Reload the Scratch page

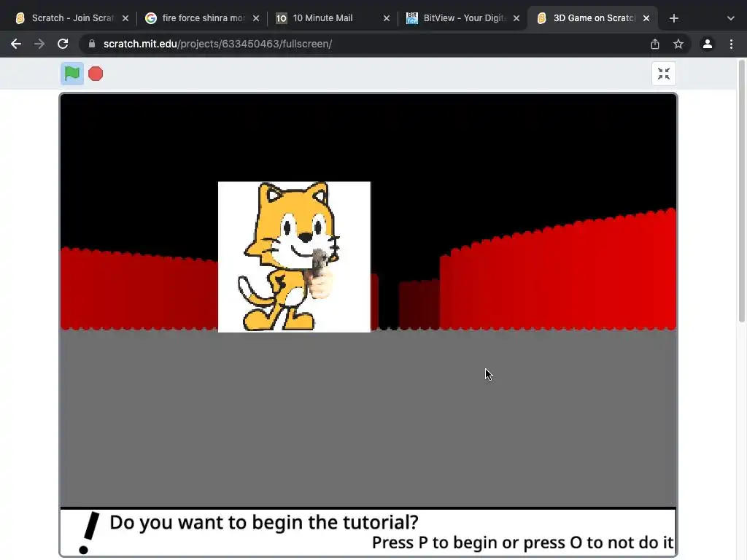pyautogui.click(x=63, y=44)
